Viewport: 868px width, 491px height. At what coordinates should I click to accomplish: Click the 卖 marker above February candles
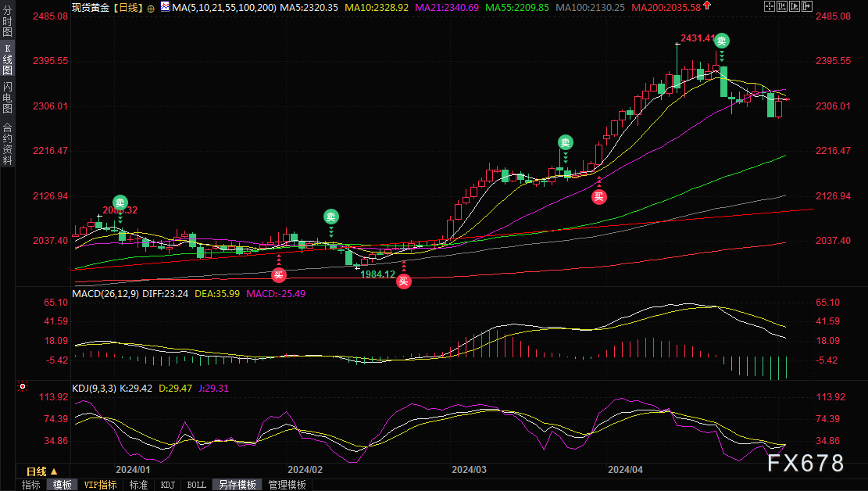(331, 217)
